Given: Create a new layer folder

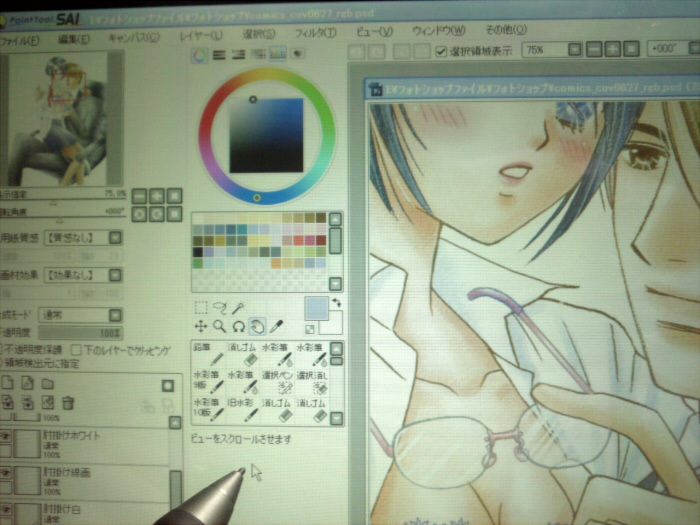Looking at the screenshot, I should click(48, 383).
